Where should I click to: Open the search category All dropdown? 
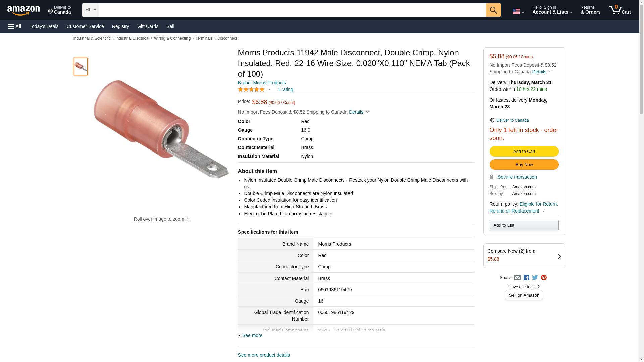pos(90,10)
